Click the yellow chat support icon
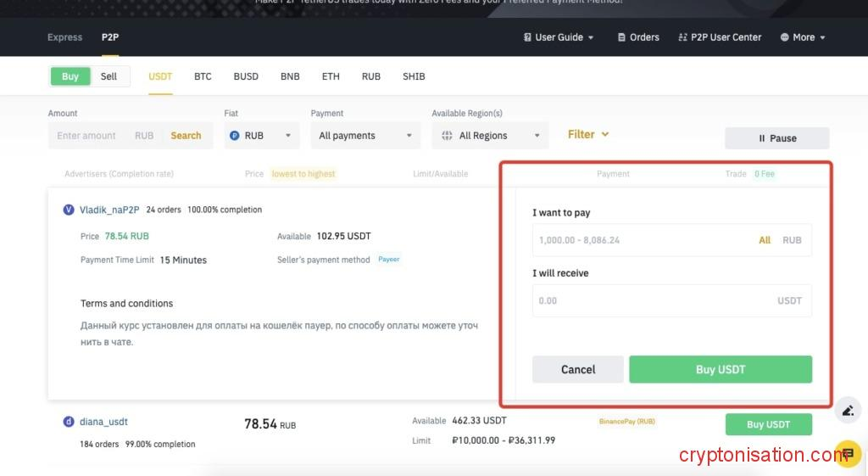This screenshot has width=868, height=476. tap(847, 453)
